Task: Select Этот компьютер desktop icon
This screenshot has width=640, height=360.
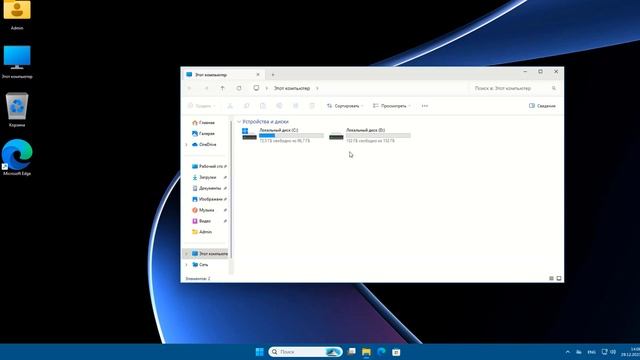Action: click(17, 62)
